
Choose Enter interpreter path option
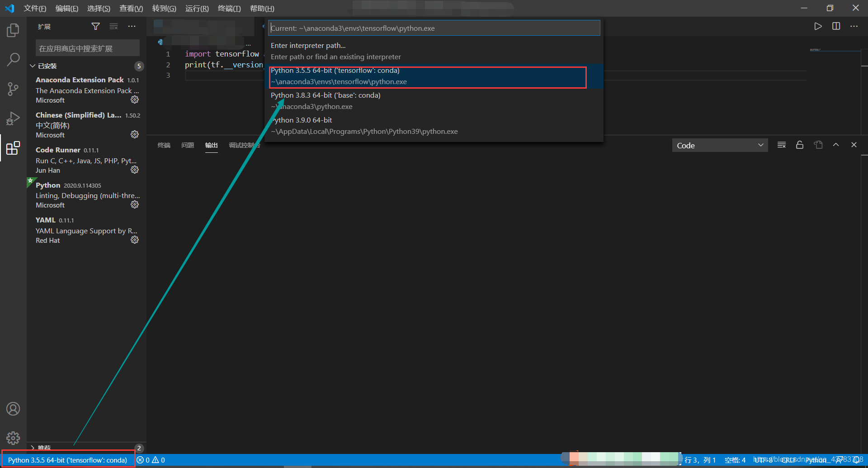coord(434,51)
